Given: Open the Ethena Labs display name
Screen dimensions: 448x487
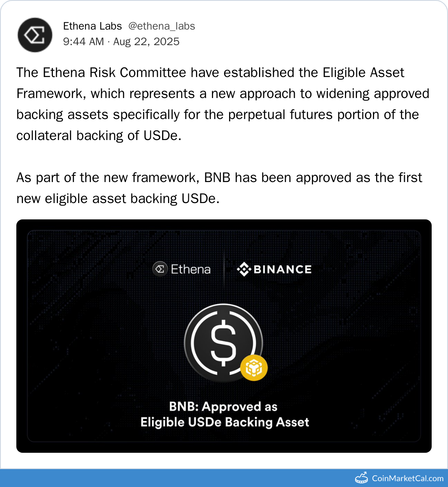Looking at the screenshot, I should click(x=93, y=26).
